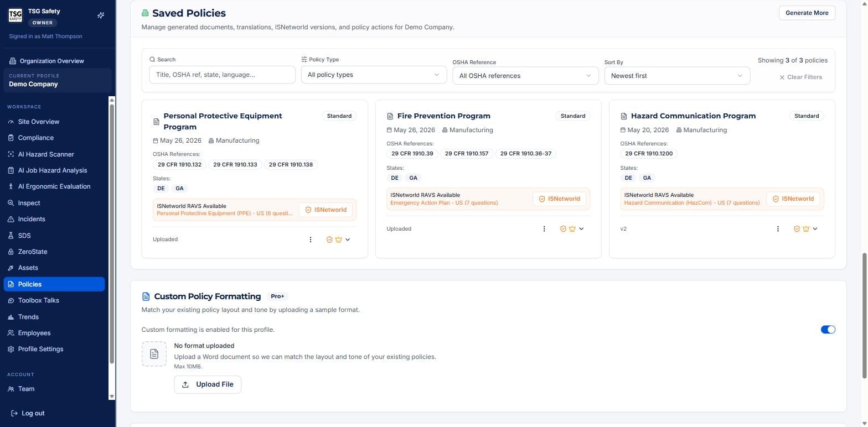868x427 pixels.
Task: Click the Assets wrench icon
Action: 11,268
